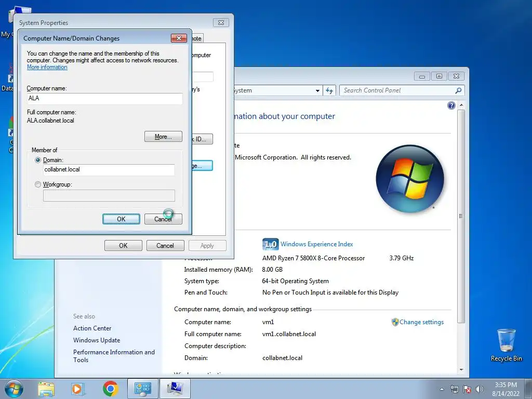532x399 pixels.
Task: Expand the address bar dropdown arrow
Action: click(317, 90)
